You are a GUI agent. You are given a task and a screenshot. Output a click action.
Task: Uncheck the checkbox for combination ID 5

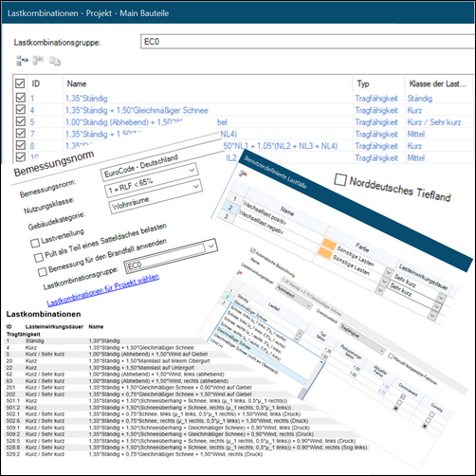coord(21,121)
